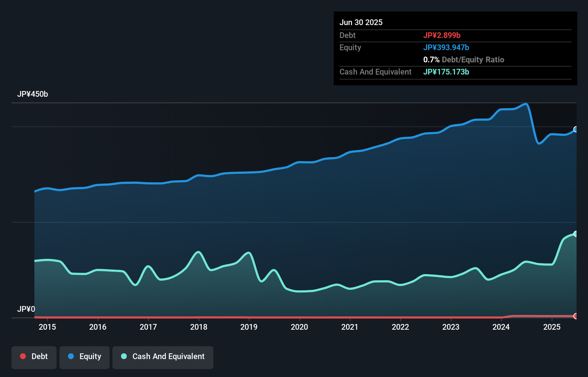The height and width of the screenshot is (377, 588).
Task: Click the teal Cash And Equivalent legend dot
Action: (124, 357)
